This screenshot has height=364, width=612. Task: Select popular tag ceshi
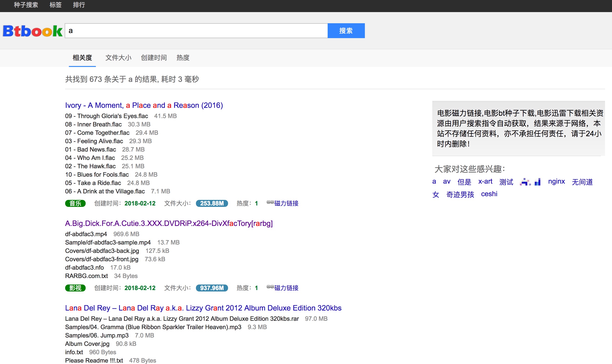click(x=489, y=194)
